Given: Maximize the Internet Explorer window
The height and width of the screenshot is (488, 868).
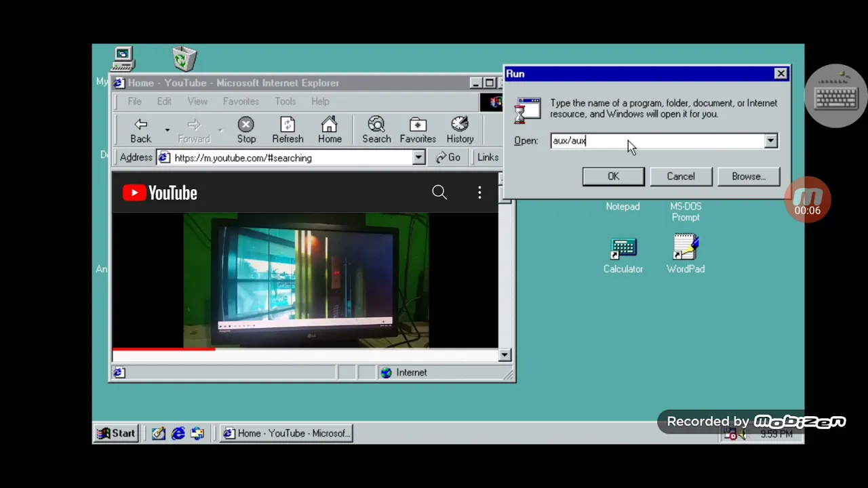Looking at the screenshot, I should (x=489, y=83).
